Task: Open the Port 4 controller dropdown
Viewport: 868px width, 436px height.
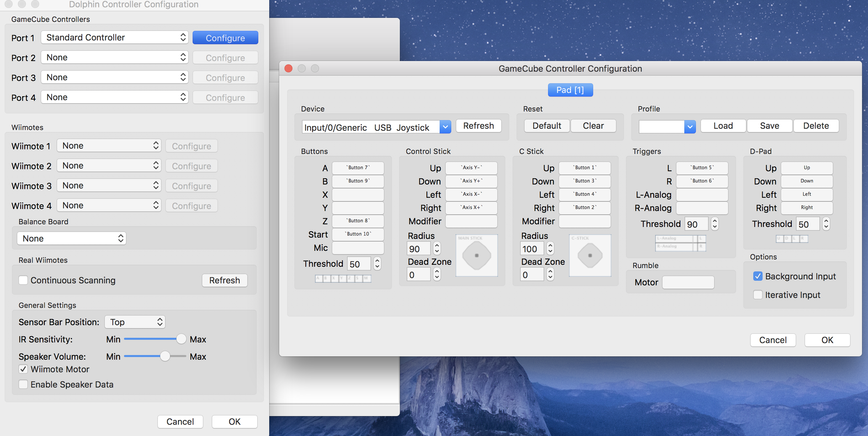Action: [x=115, y=97]
